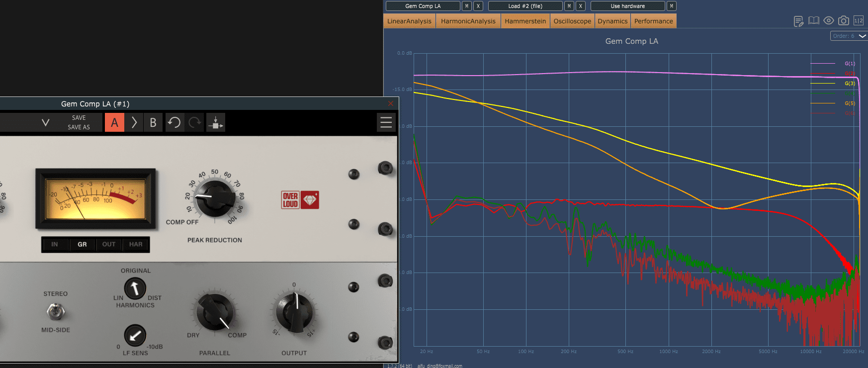Toggle G(2) curve in the legend
868x368 pixels.
coord(850,74)
